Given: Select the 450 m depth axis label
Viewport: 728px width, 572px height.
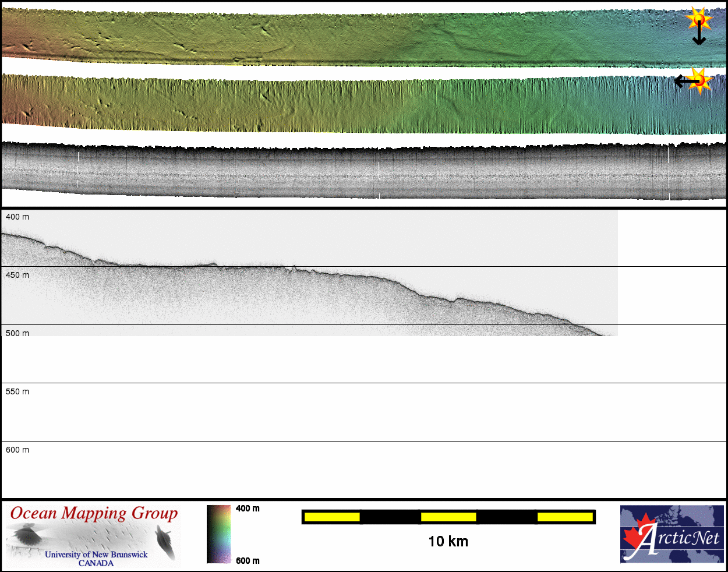Looking at the screenshot, I should (17, 275).
